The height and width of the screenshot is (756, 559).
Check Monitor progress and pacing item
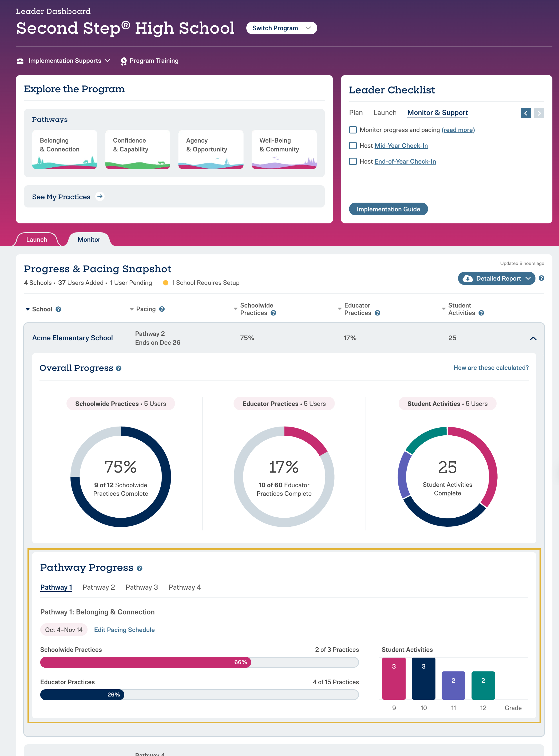coord(352,130)
